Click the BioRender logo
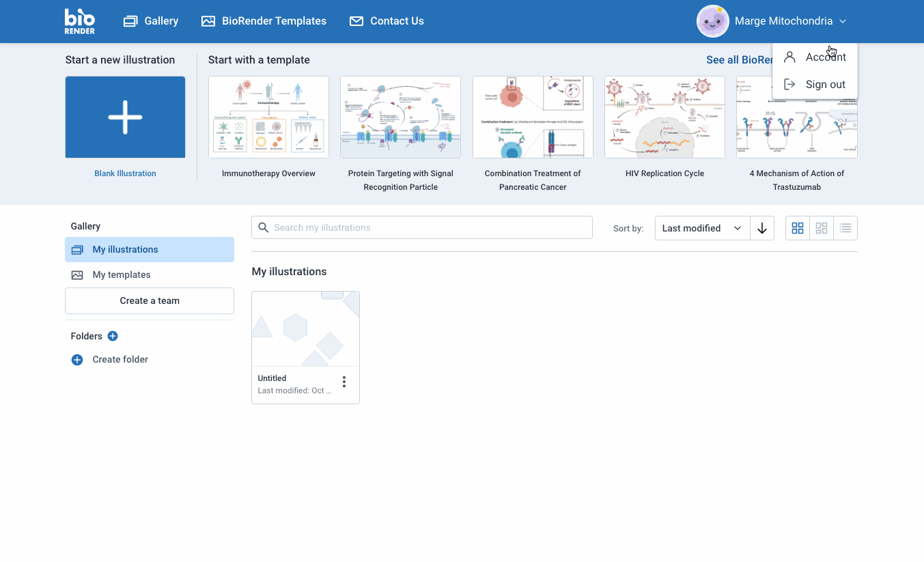 (x=80, y=21)
